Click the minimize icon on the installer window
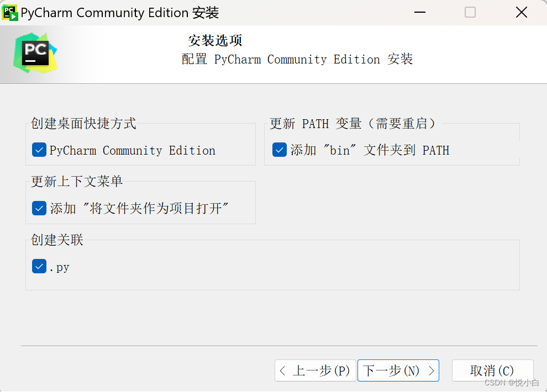Image resolution: width=547 pixels, height=392 pixels. click(419, 12)
